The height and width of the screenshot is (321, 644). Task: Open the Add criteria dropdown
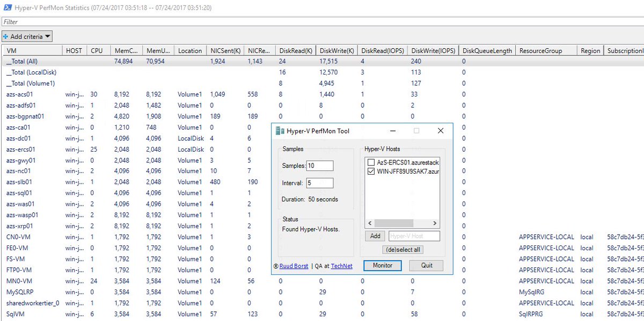[27, 36]
